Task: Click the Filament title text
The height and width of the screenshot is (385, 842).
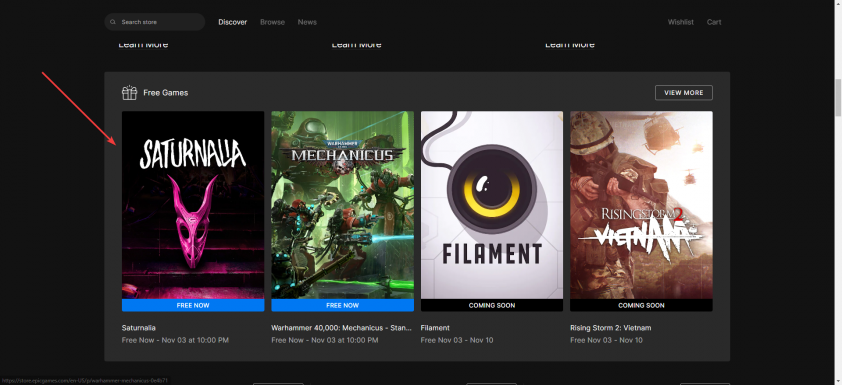Action: tap(435, 328)
